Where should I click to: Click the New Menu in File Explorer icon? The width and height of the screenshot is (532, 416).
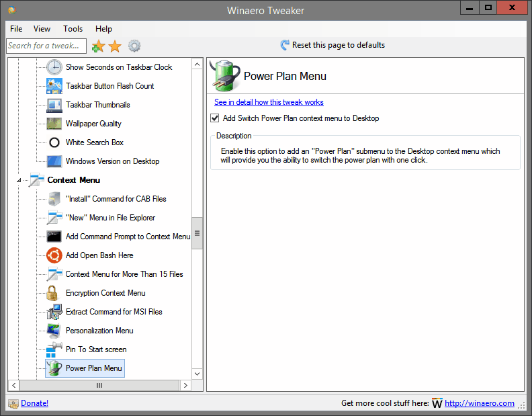pyautogui.click(x=54, y=218)
